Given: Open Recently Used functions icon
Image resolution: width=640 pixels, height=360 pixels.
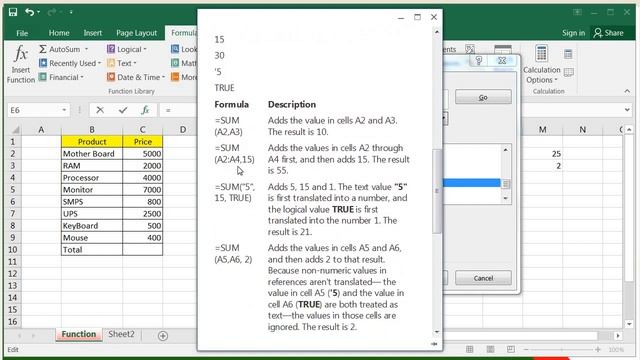Looking at the screenshot, I should pos(43,63).
